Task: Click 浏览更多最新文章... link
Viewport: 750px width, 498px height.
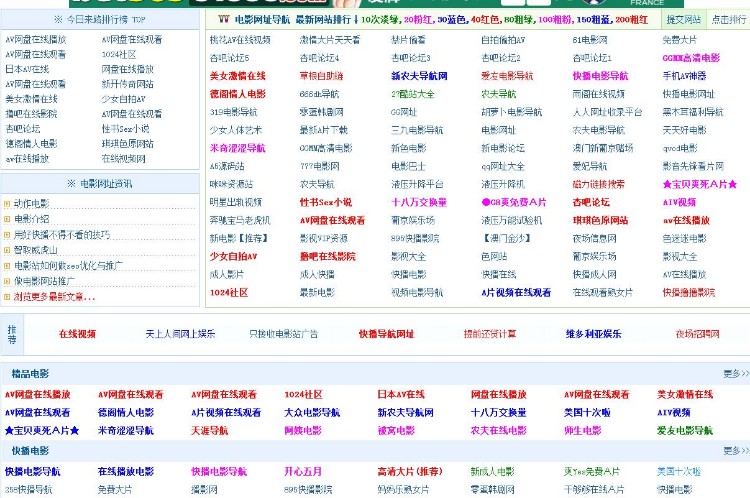Action: pyautogui.click(x=54, y=297)
